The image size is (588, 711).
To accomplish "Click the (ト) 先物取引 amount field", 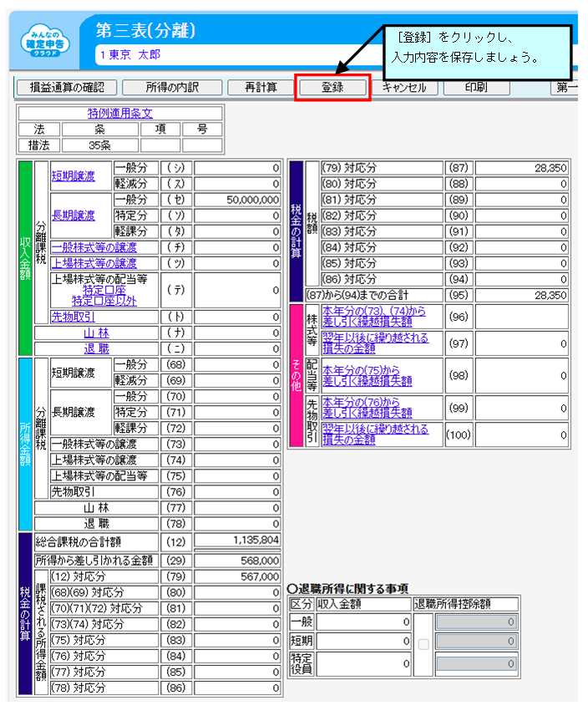I will coord(237,317).
